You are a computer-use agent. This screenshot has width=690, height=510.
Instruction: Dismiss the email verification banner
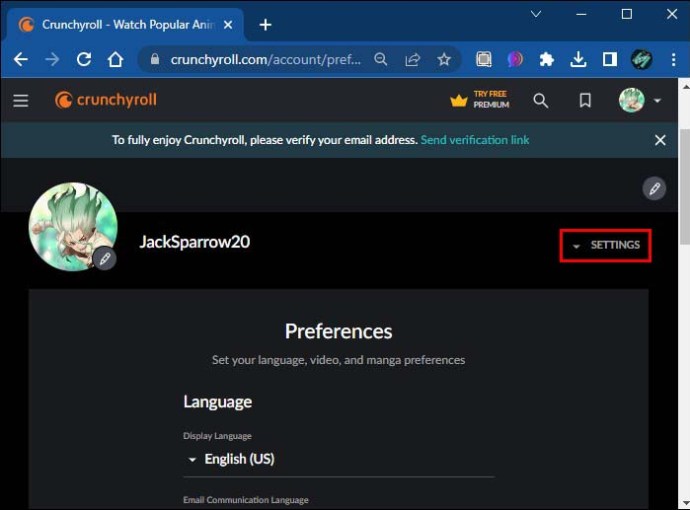click(x=660, y=140)
